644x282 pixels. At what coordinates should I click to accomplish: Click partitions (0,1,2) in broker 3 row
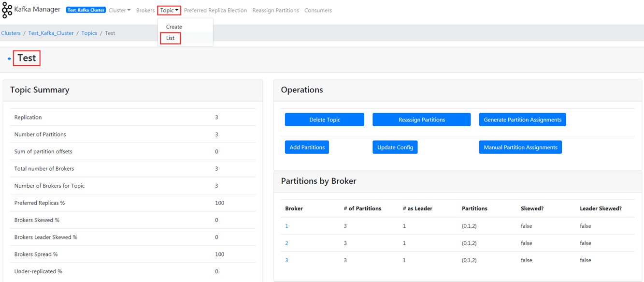[x=469, y=260]
